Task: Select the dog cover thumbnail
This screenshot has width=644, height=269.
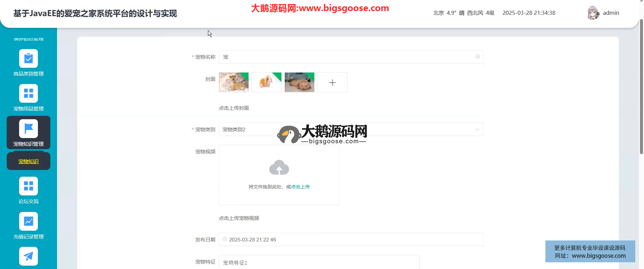Action: [233, 82]
